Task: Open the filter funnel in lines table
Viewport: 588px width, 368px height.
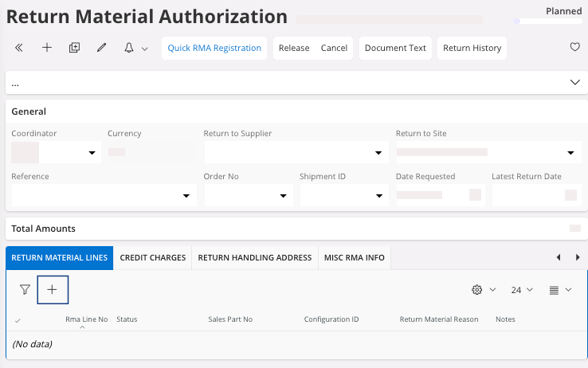Action: [25, 290]
